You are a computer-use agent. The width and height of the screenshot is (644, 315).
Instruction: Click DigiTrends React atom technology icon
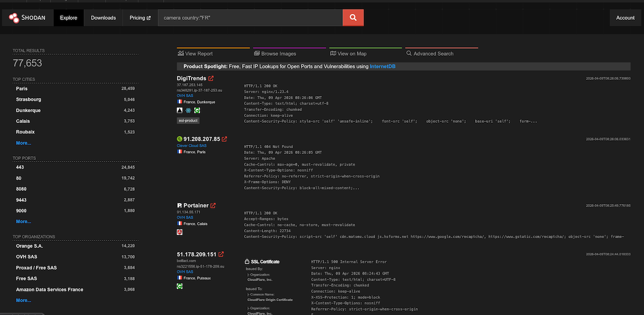coord(188,110)
